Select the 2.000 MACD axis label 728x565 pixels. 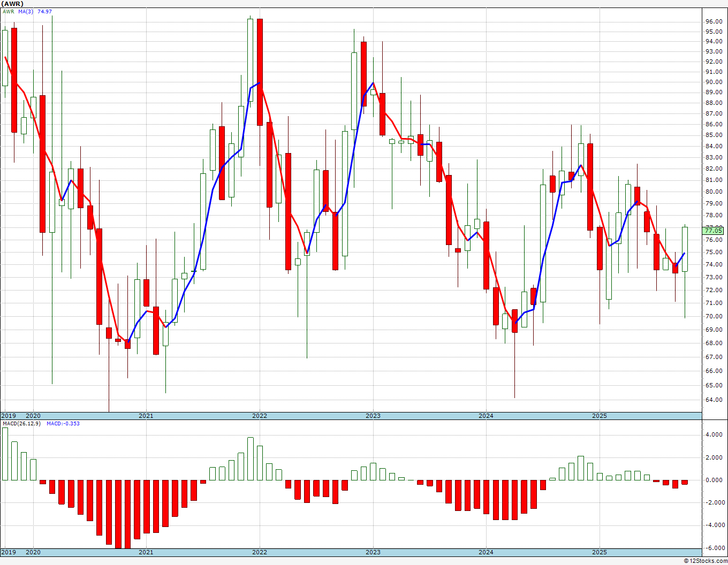coord(715,457)
